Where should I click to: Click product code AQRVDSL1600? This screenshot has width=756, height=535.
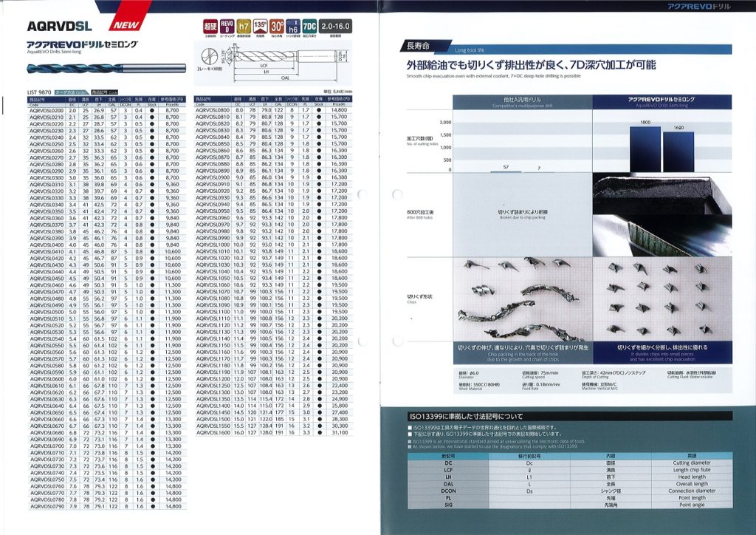click(x=213, y=433)
